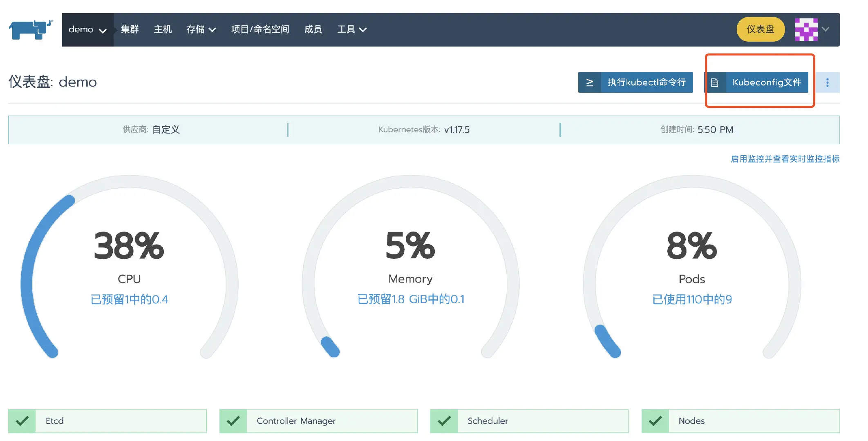Expand the user menu chevron beside avatar
Image resolution: width=868 pixels, height=441 pixels.
coord(826,29)
